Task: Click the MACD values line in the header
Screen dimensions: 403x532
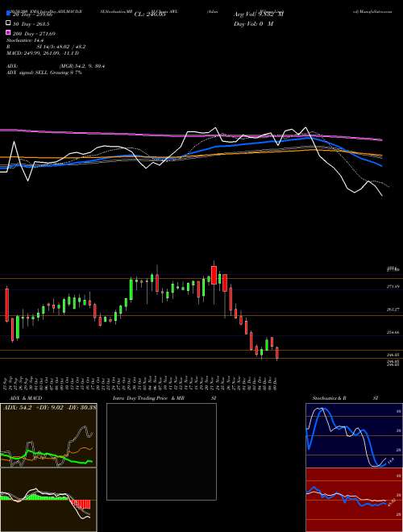Action: (x=43, y=53)
